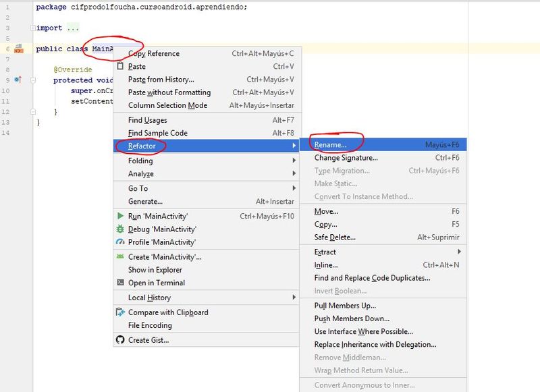Open the Extract submenu arrow

[x=459, y=252]
